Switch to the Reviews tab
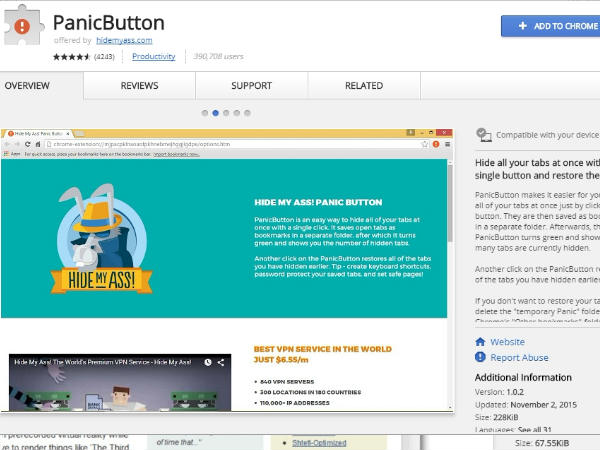Screen dimensions: 600x450 [139, 86]
